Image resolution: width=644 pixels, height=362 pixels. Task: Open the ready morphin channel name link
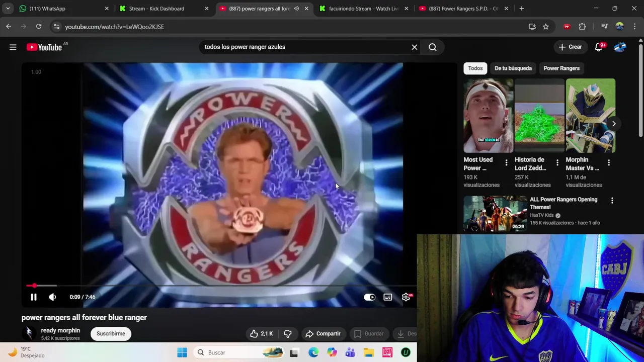(x=60, y=330)
